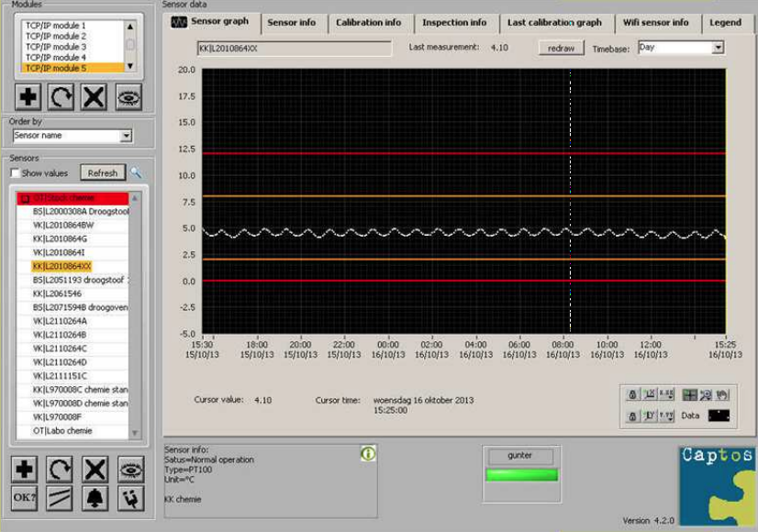Toggle the Y-axis autoscale lock

pos(632,416)
